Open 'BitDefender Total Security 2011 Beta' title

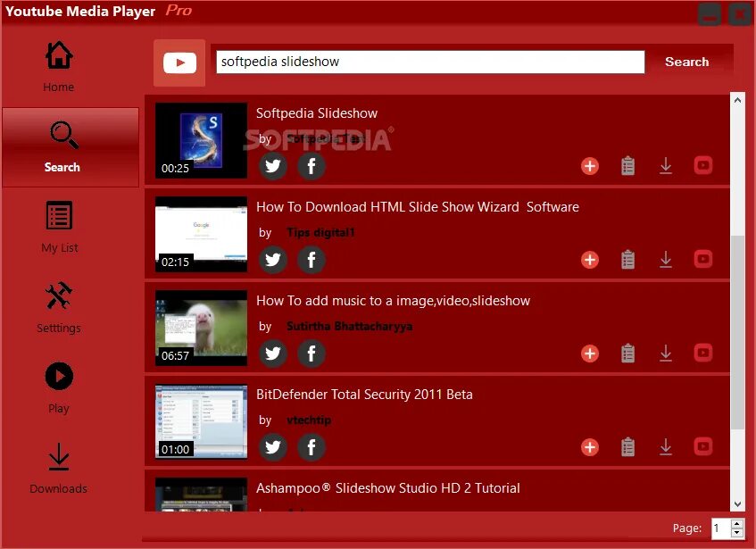coord(364,395)
